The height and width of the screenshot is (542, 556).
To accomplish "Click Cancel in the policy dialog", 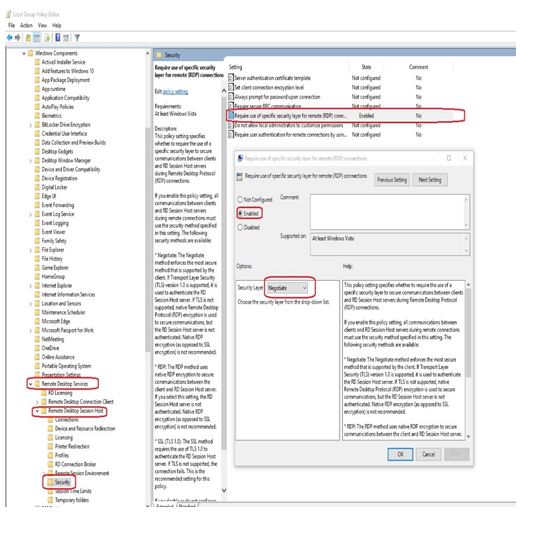I will click(x=428, y=454).
